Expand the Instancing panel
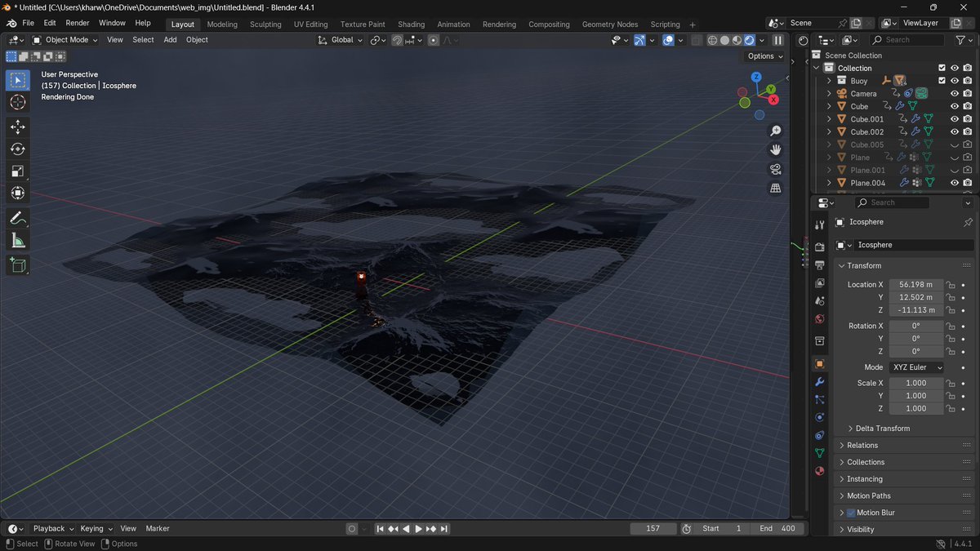 (864, 479)
